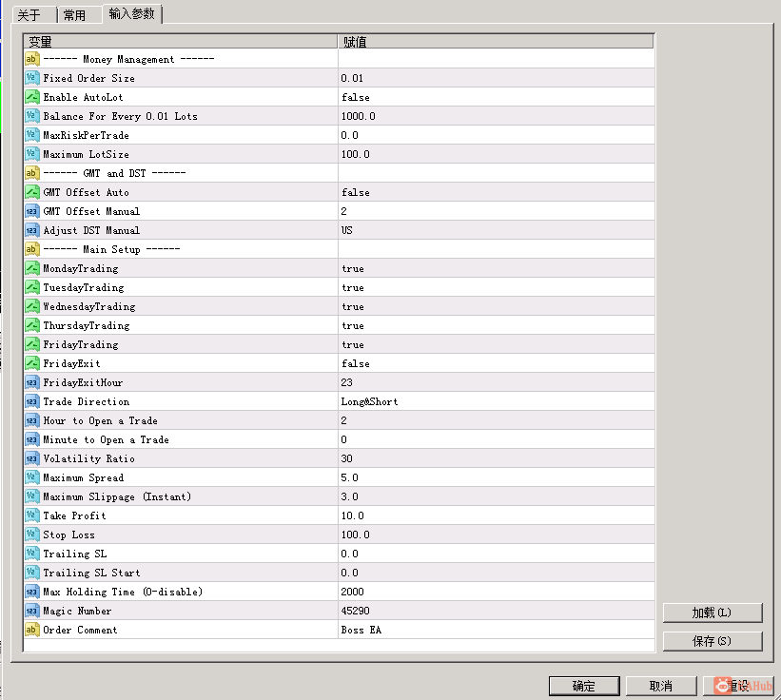The width and height of the screenshot is (781, 700).
Task: Select the Trailing SL row label
Action: click(75, 554)
